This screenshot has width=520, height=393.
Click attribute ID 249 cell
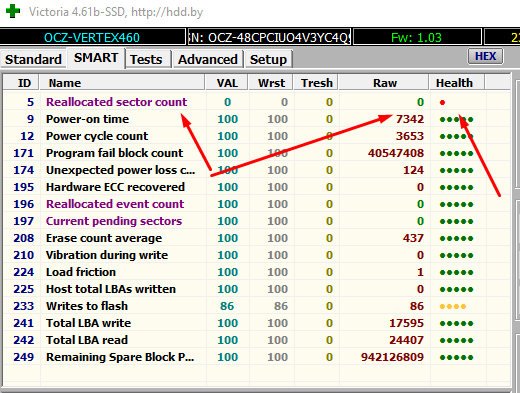coord(24,357)
